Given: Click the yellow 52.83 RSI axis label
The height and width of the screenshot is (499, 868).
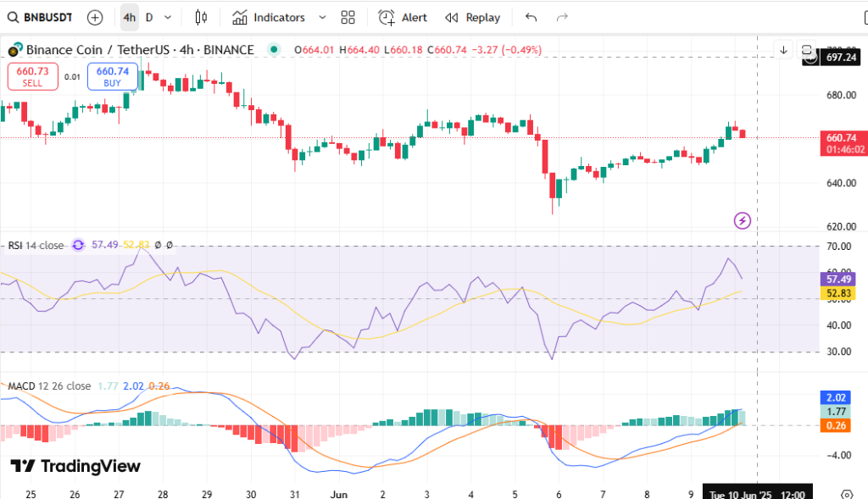Looking at the screenshot, I should (x=838, y=293).
